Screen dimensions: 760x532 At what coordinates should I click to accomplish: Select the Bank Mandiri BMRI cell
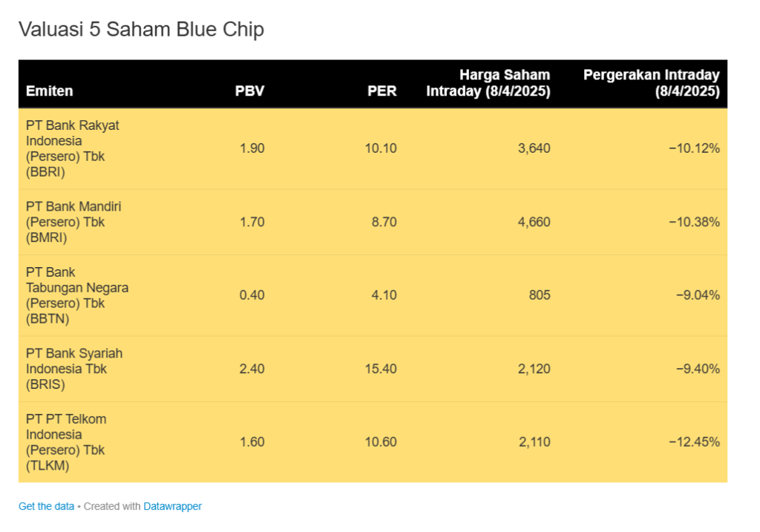(73, 222)
